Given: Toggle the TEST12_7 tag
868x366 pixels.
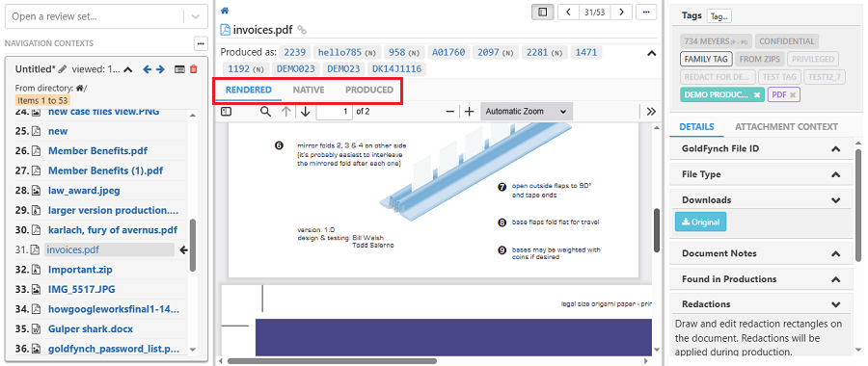Looking at the screenshot, I should click(x=825, y=77).
